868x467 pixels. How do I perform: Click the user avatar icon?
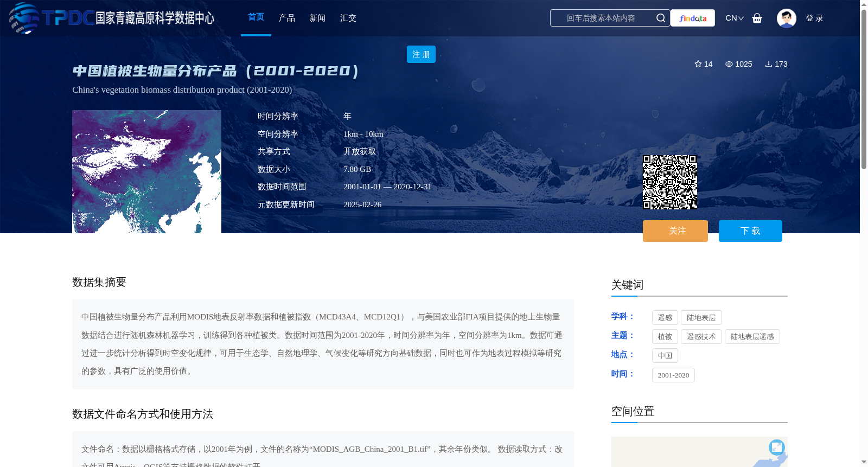pyautogui.click(x=786, y=18)
